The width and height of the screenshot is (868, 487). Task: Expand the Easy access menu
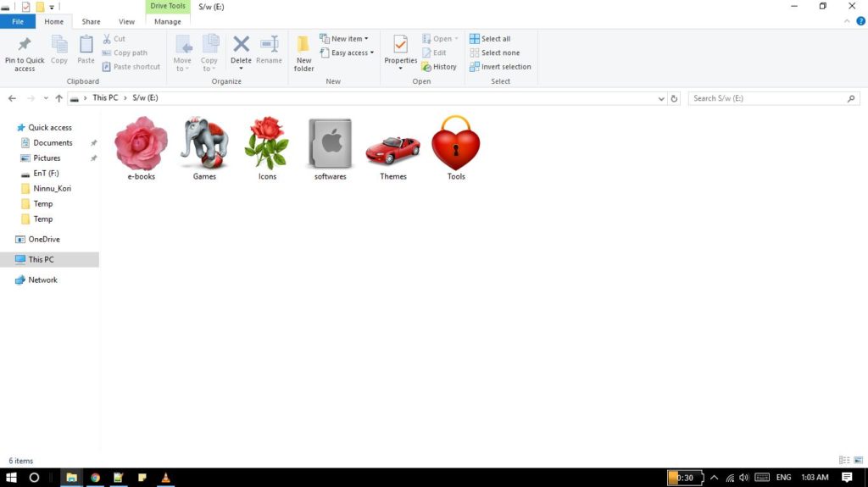click(x=347, y=53)
